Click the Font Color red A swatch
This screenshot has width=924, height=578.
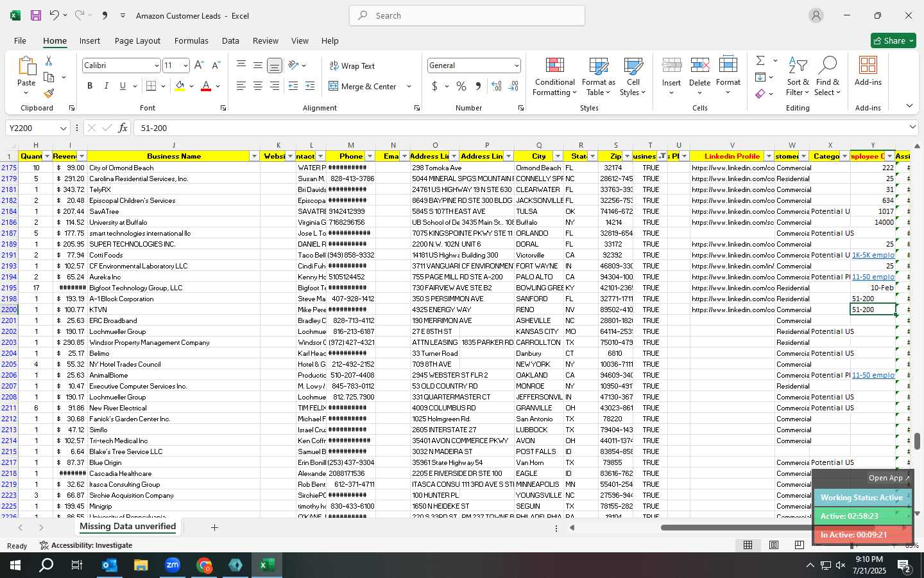coord(206,86)
